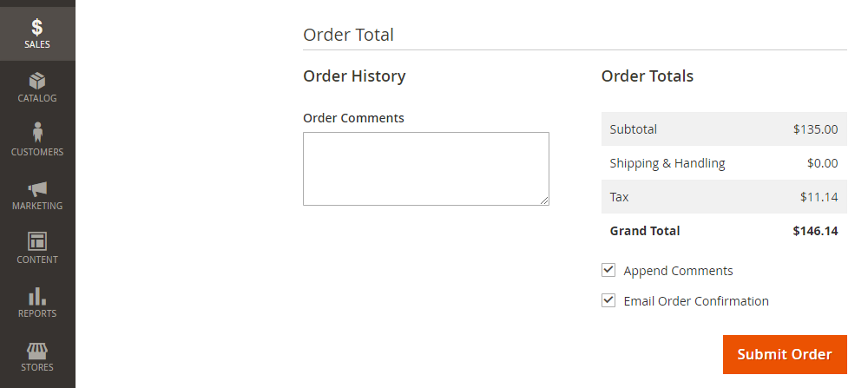
Task: Click the Email Order Confirmation label text
Action: (696, 301)
